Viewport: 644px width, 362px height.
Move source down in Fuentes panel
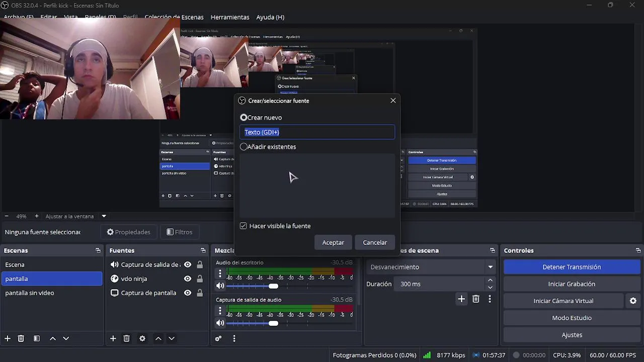pos(172,338)
